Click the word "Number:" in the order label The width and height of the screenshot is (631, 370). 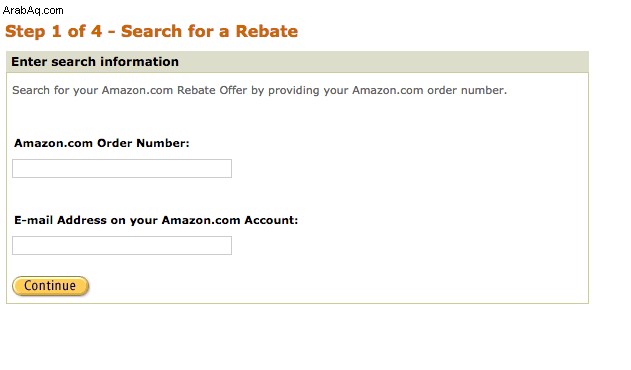click(163, 143)
